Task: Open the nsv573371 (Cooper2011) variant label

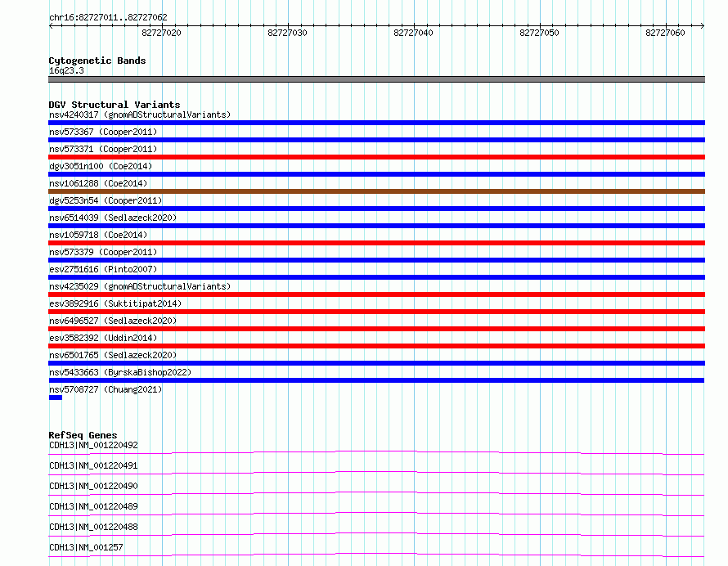Action: click(x=103, y=149)
